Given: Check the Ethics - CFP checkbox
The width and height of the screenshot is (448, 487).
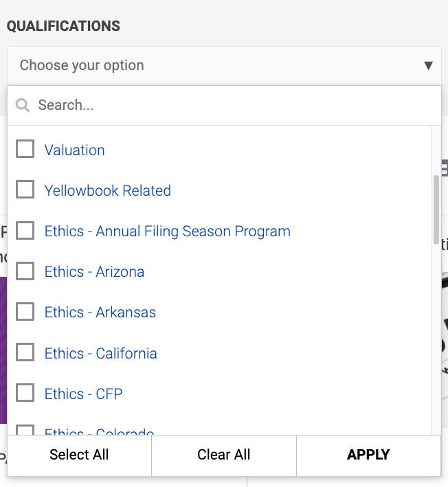Looking at the screenshot, I should 25,393.
